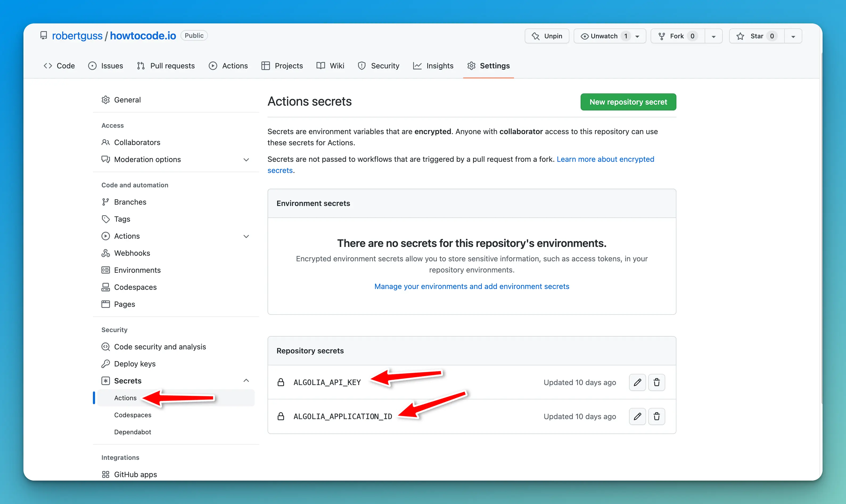Click the browser icon beside Pages
This screenshot has width=846, height=504.
pos(106,304)
